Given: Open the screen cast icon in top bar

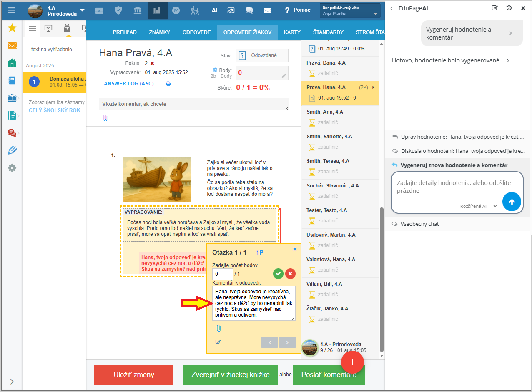Looking at the screenshot, I should [230, 10].
